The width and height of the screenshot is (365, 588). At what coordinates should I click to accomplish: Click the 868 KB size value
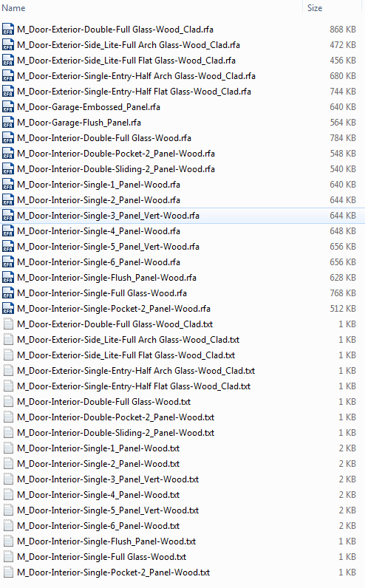[x=343, y=30]
